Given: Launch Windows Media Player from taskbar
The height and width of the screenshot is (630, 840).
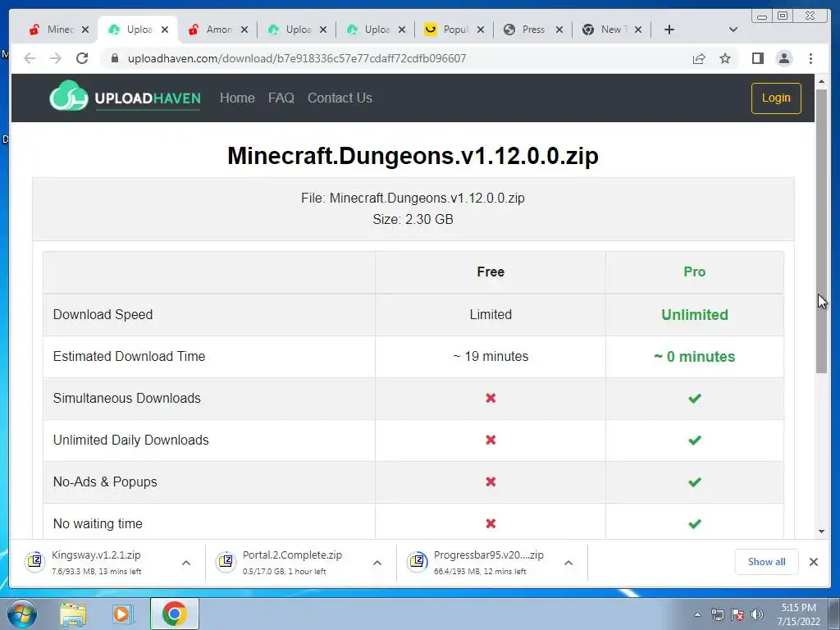Looking at the screenshot, I should click(x=122, y=614).
